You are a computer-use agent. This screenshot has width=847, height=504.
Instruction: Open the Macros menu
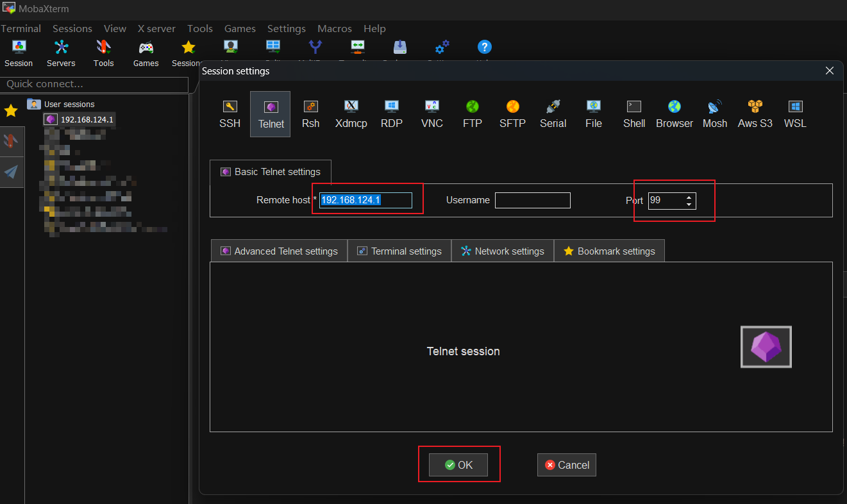[334, 28]
